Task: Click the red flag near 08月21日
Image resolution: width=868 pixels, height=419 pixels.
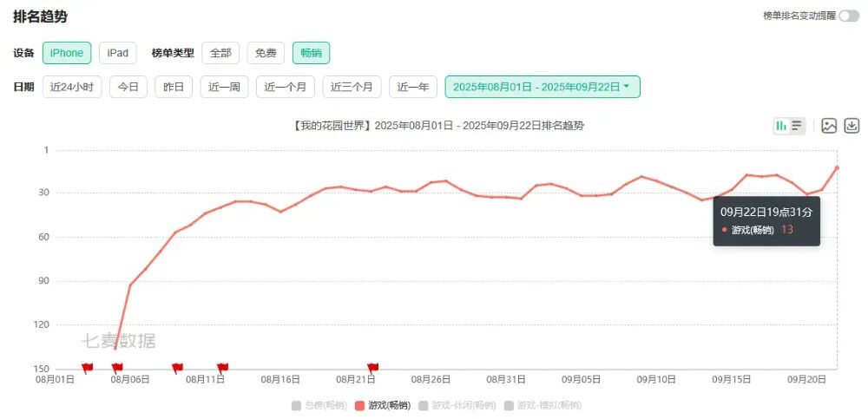Action: point(373,368)
